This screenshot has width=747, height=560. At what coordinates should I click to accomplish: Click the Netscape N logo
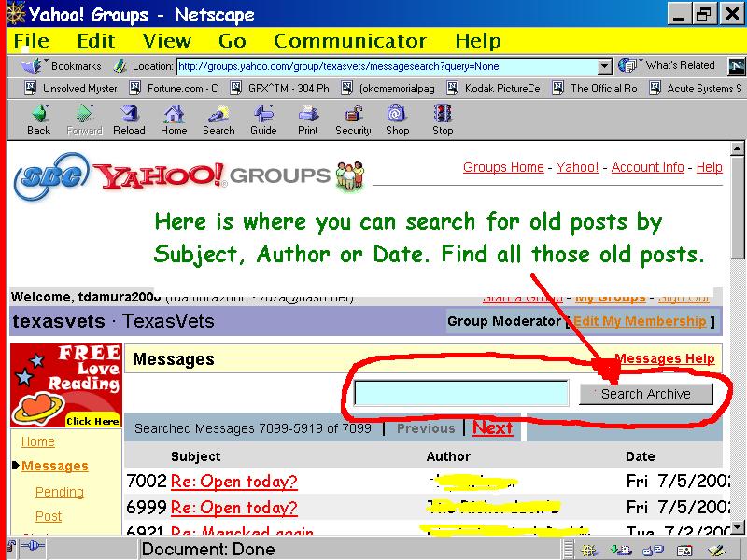tap(737, 65)
